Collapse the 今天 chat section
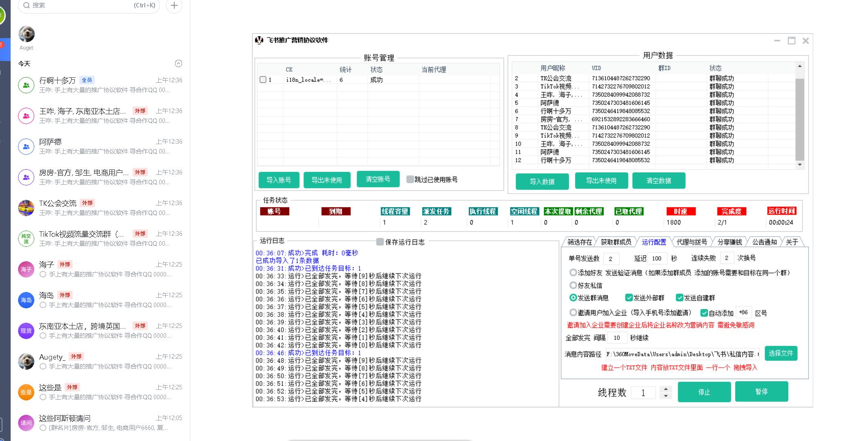This screenshot has height=441, width=868. (178, 63)
